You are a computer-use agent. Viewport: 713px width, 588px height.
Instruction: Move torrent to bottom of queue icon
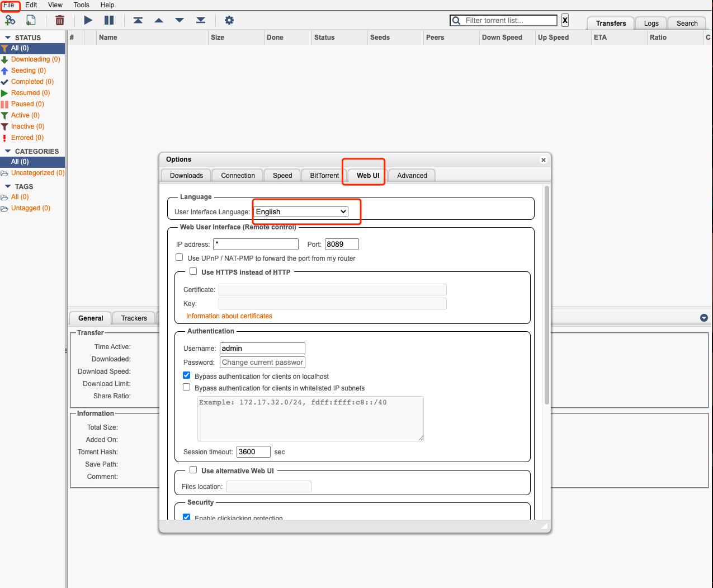pyautogui.click(x=201, y=20)
